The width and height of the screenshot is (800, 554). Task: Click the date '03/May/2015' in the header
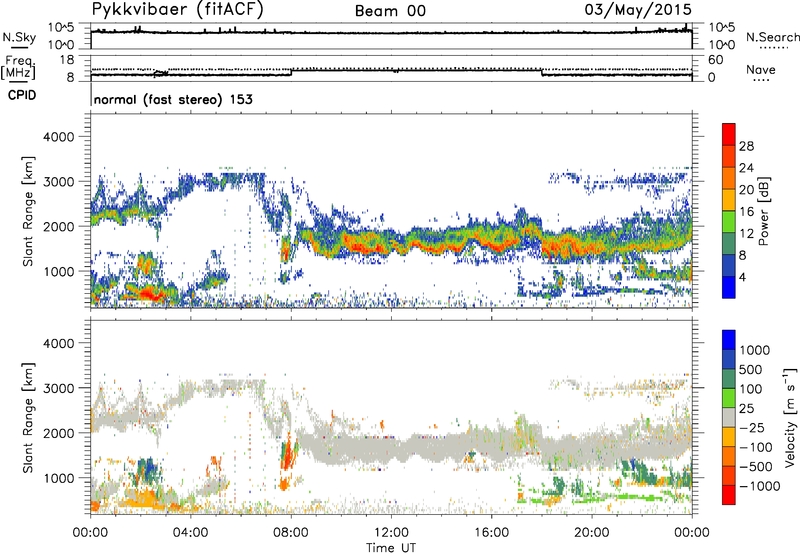[x=638, y=10]
